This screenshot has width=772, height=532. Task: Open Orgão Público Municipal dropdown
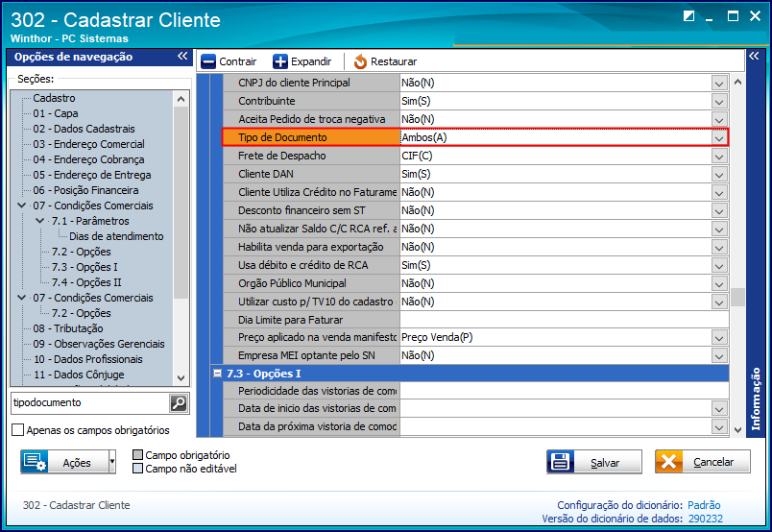pos(719,283)
